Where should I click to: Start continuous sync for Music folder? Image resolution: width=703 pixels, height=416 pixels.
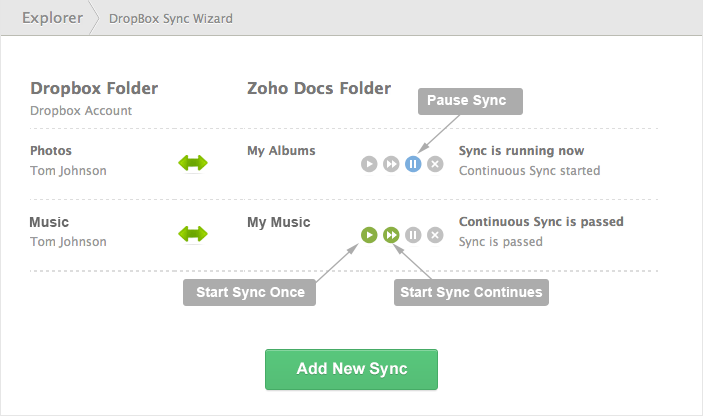pos(391,235)
